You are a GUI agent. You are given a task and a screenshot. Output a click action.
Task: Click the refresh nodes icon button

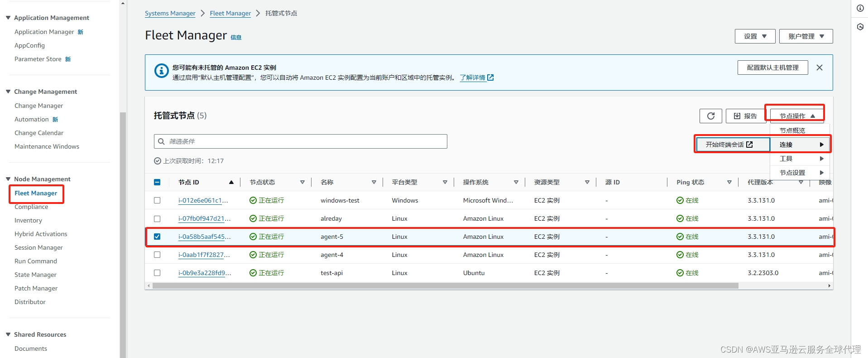711,116
